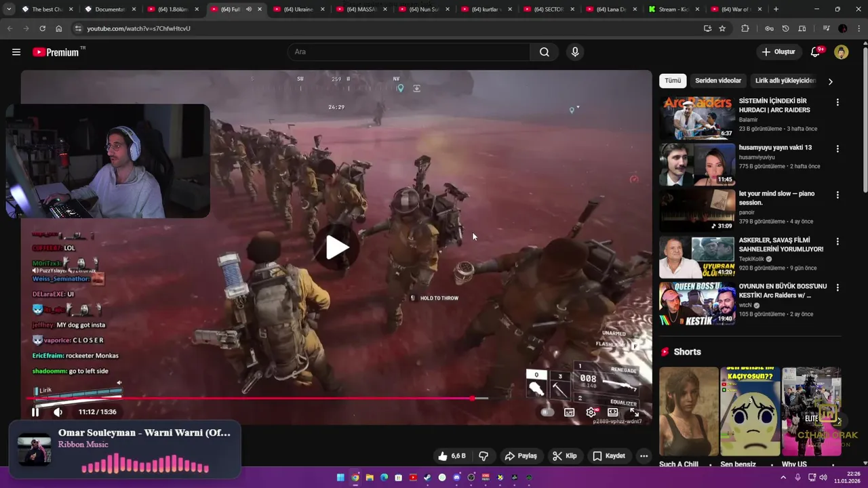Pause the video from the player bar

tap(35, 411)
